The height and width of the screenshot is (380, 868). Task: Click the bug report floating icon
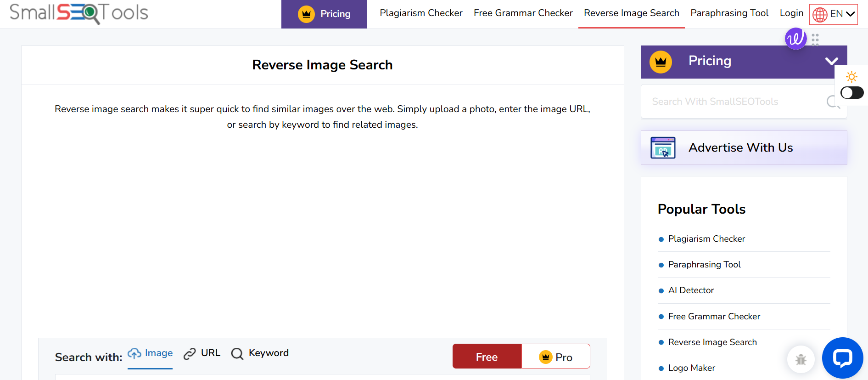pos(801,359)
